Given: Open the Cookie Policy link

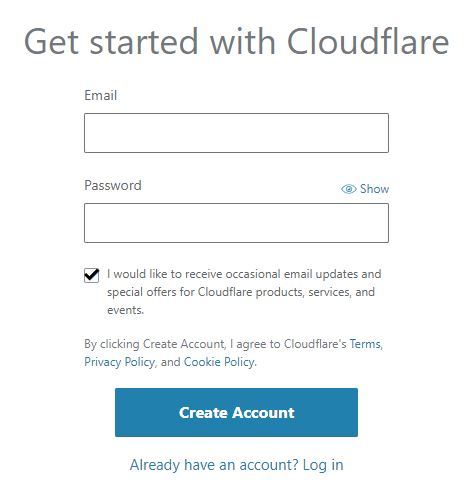Looking at the screenshot, I should click(x=219, y=362).
